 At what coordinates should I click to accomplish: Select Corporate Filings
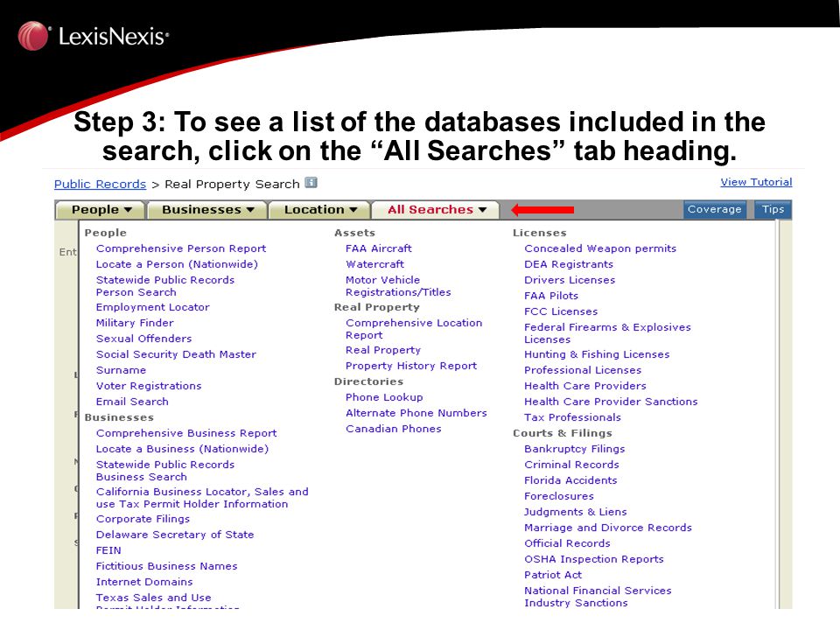pyautogui.click(x=143, y=519)
